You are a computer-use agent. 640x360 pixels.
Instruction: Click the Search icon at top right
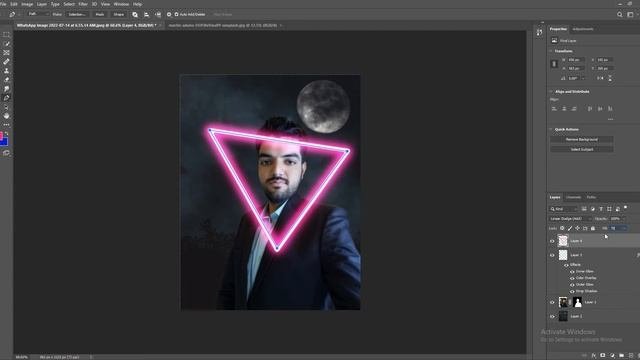[x=620, y=14]
